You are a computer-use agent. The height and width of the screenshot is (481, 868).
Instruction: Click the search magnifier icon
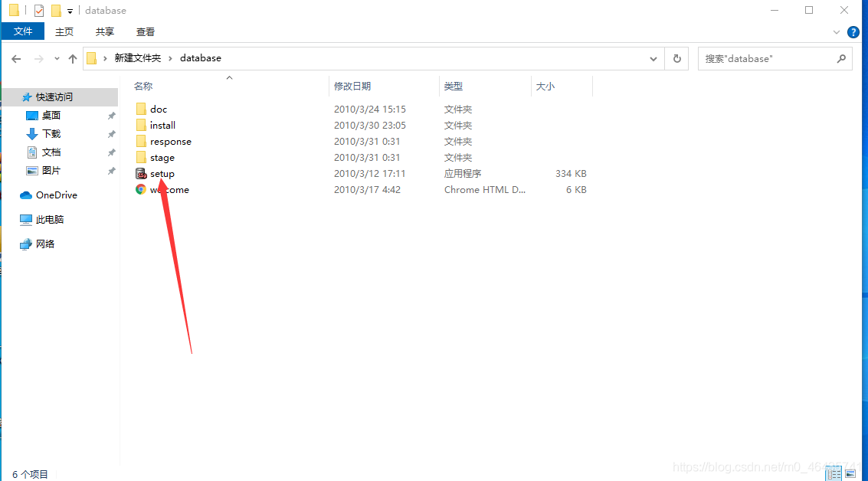pos(841,59)
